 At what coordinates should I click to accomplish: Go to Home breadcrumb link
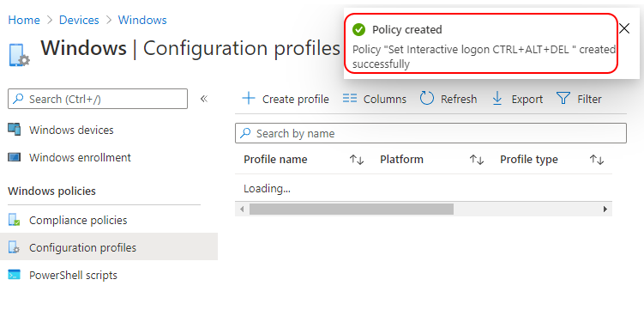24,20
